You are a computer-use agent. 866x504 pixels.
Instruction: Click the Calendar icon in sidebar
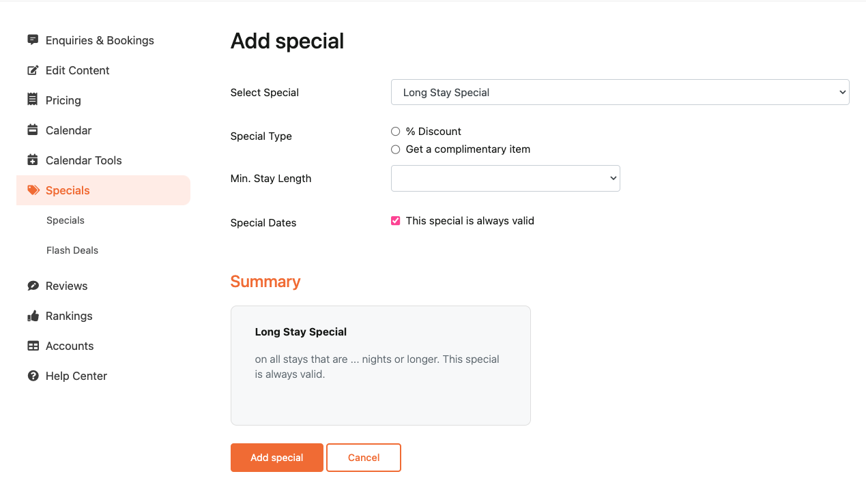(x=33, y=130)
